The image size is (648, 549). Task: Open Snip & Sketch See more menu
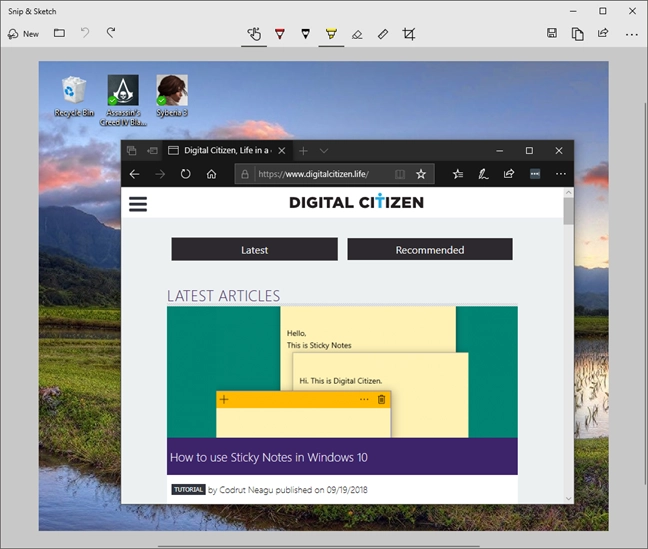coord(631,35)
